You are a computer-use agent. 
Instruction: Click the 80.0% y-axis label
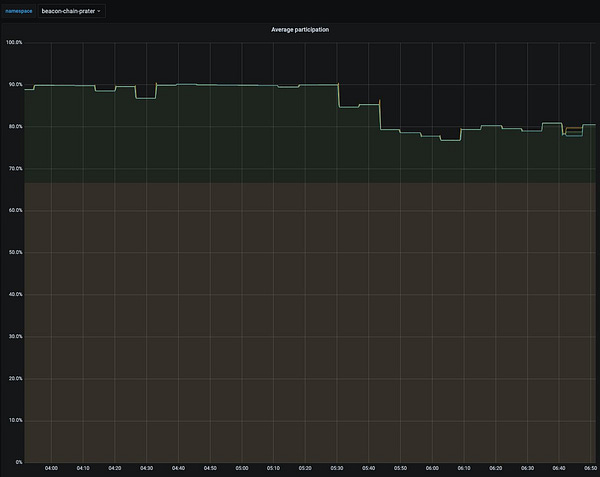click(x=15, y=127)
